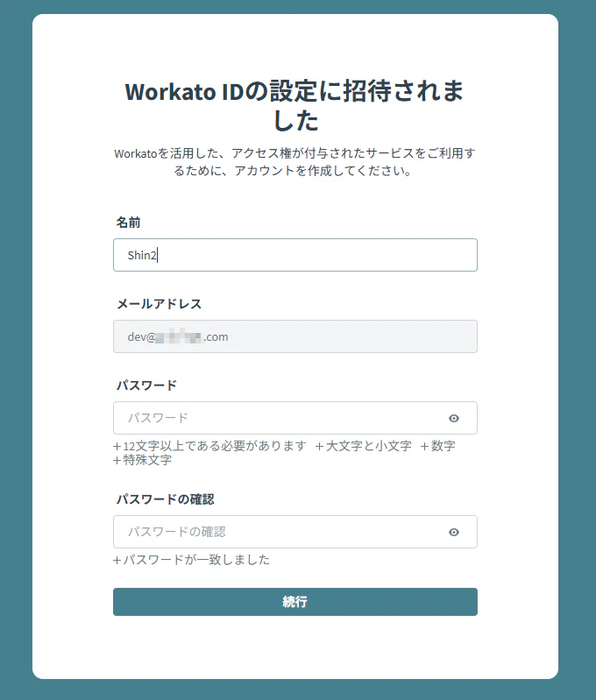Screen dimensions: 596x700
Task: Click the 続行 button
Action: click(x=294, y=602)
